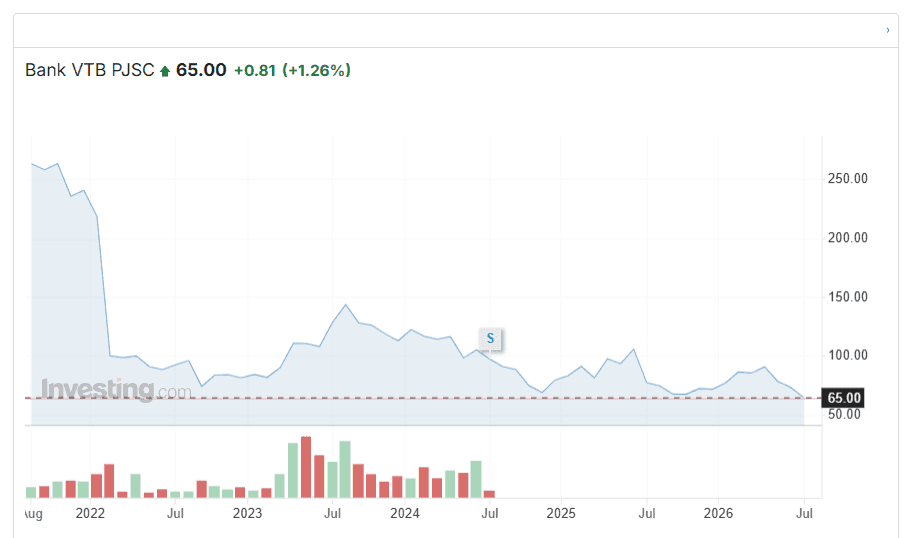Click the 250.00 price axis label
The height and width of the screenshot is (538, 906).
(848, 179)
